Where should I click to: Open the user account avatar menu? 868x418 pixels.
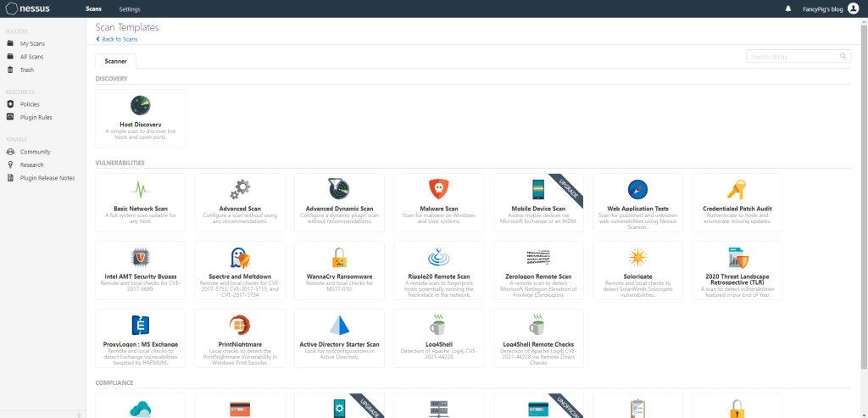853,8
